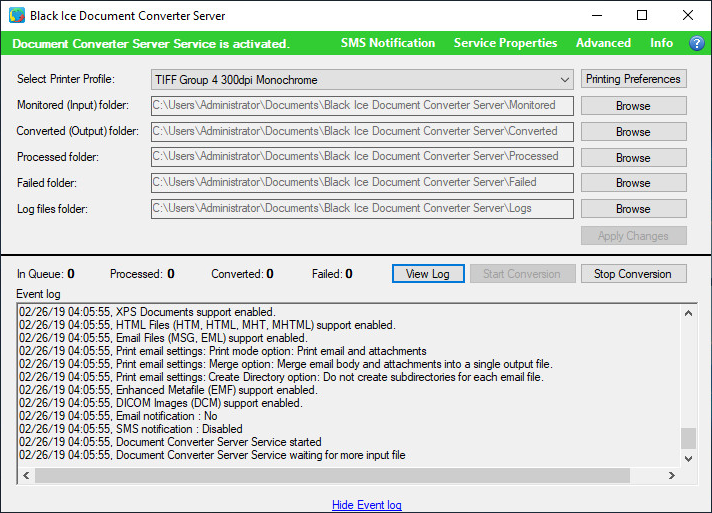Image resolution: width=712 pixels, height=513 pixels.
Task: Select the 'Print mode option' log line
Action: click(x=222, y=351)
